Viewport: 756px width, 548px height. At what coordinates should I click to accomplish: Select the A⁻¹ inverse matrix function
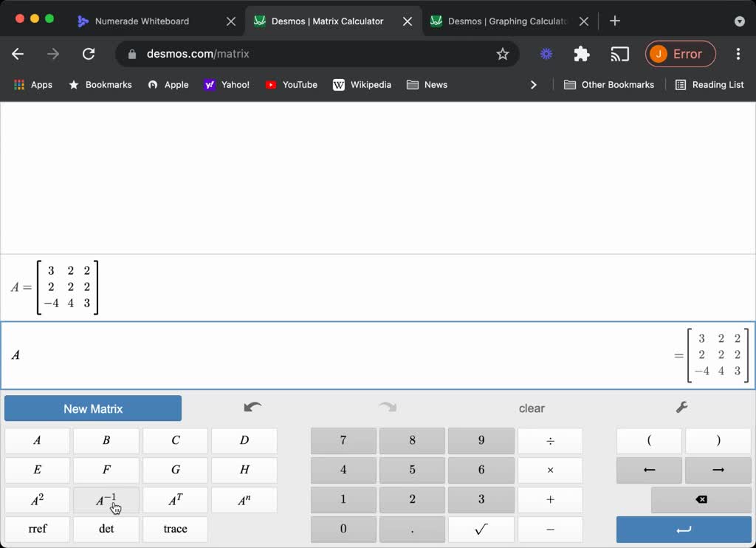(x=106, y=500)
